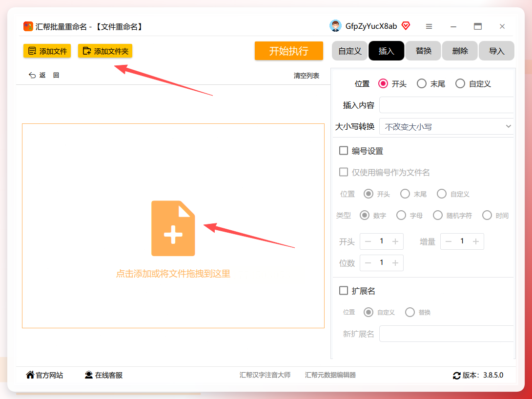Open the user avatar profile icon
The width and height of the screenshot is (532, 399).
[335, 26]
